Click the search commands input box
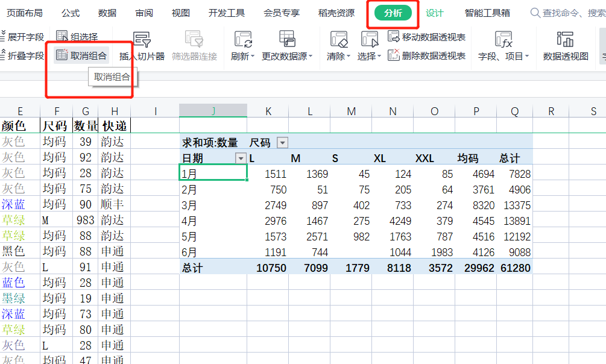The width and height of the screenshot is (606, 364). click(570, 13)
